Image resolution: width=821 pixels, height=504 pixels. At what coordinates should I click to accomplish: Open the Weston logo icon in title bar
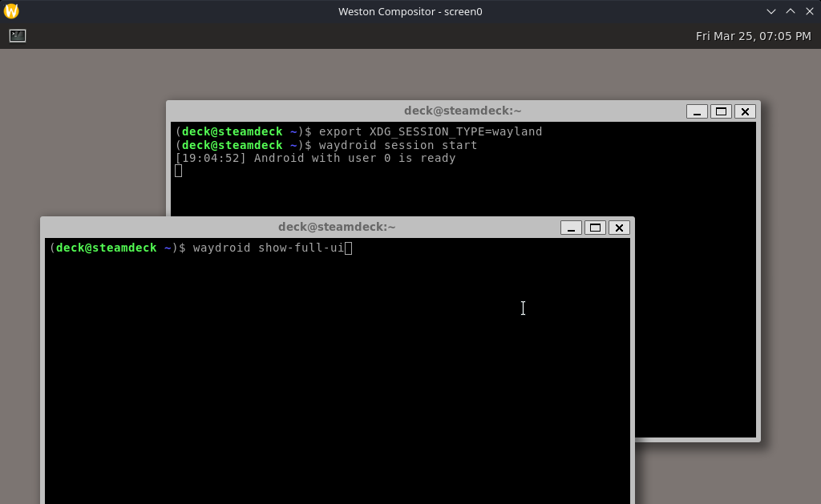coord(11,11)
